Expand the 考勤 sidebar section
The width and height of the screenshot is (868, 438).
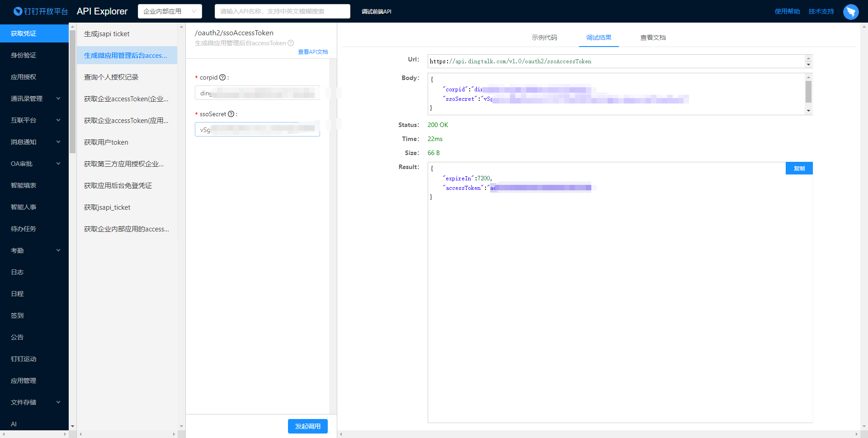[34, 250]
